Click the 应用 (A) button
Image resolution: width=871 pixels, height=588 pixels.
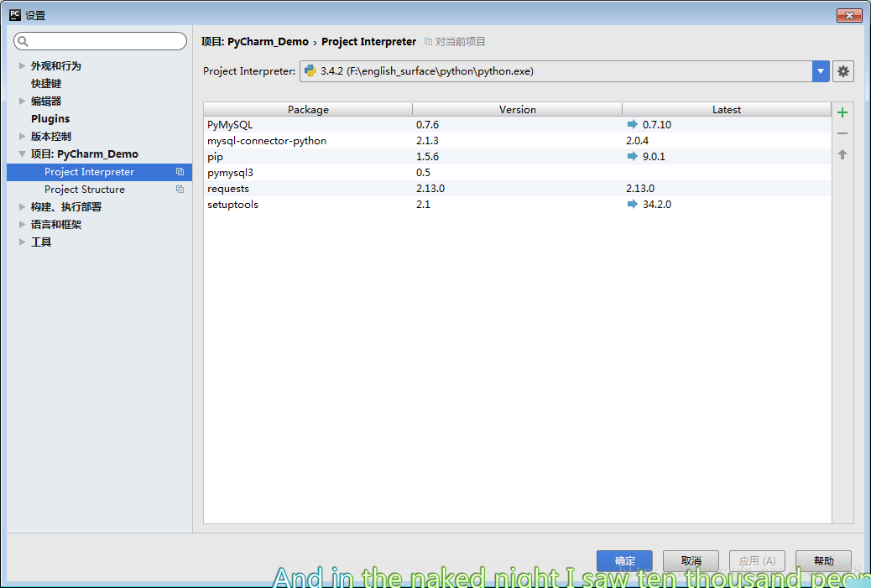[x=757, y=561]
